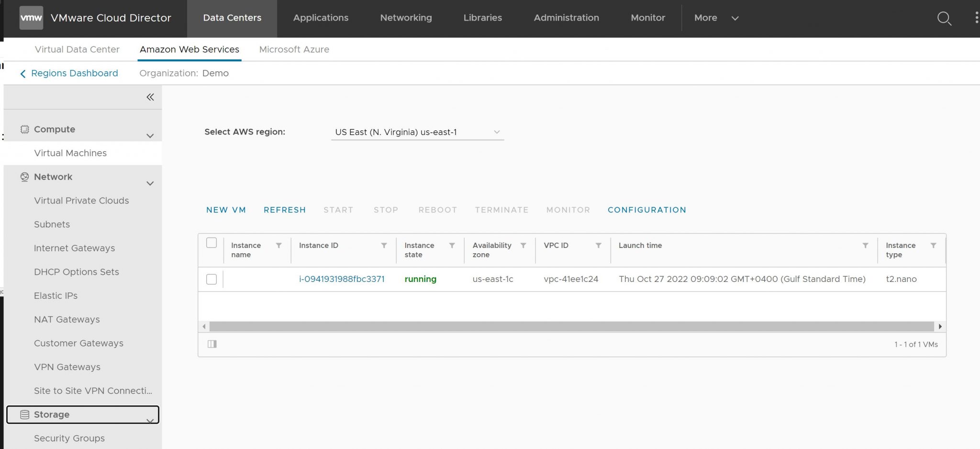
Task: Collapse the sidebar with the double-chevron icon
Action: 150,97
